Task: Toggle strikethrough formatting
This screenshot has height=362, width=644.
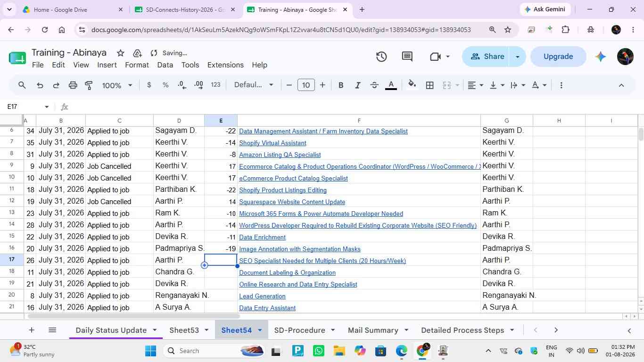Action: click(374, 85)
